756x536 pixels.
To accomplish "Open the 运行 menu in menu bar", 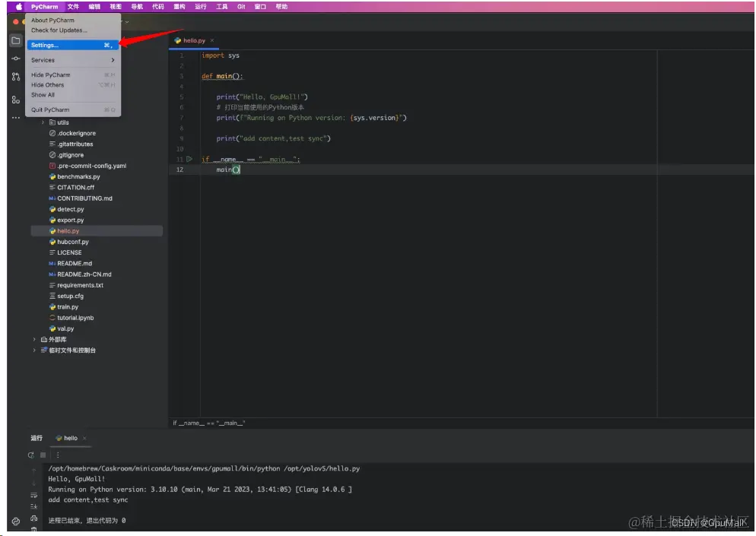I will (201, 7).
